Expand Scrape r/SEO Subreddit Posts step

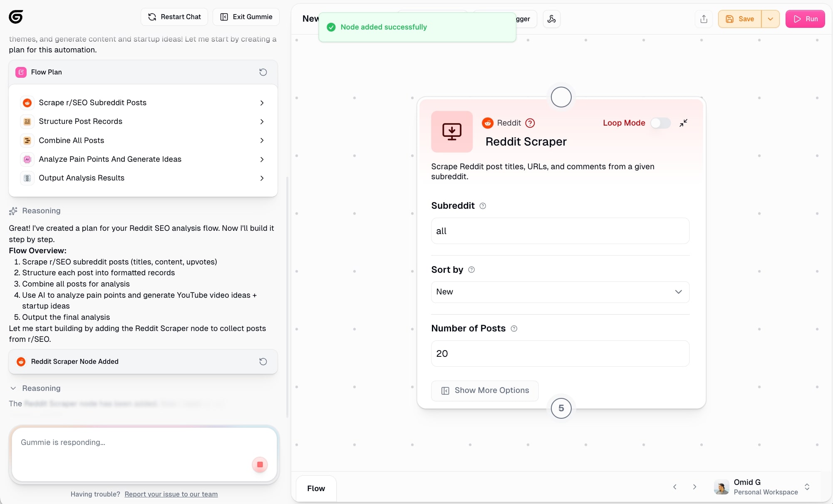pyautogui.click(x=262, y=103)
